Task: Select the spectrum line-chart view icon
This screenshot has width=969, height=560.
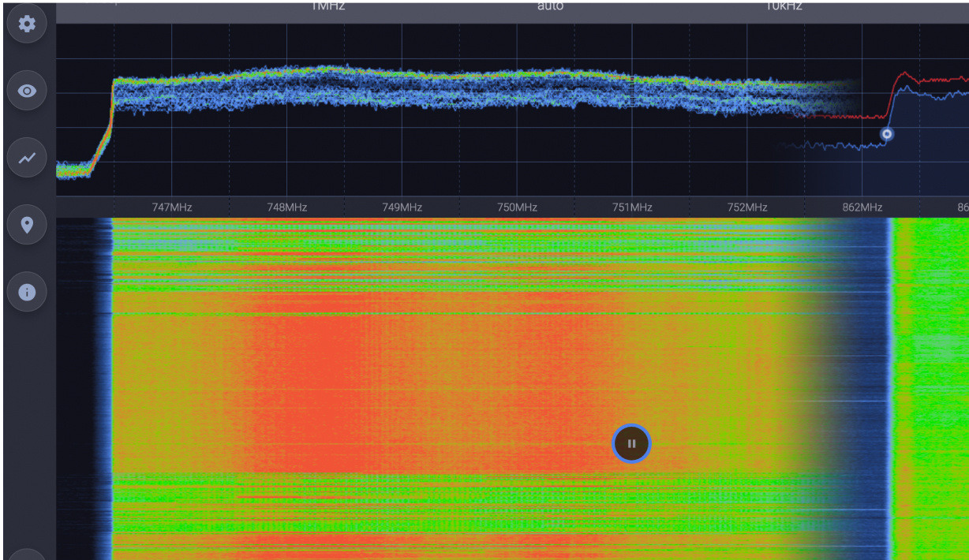Action: pos(27,158)
